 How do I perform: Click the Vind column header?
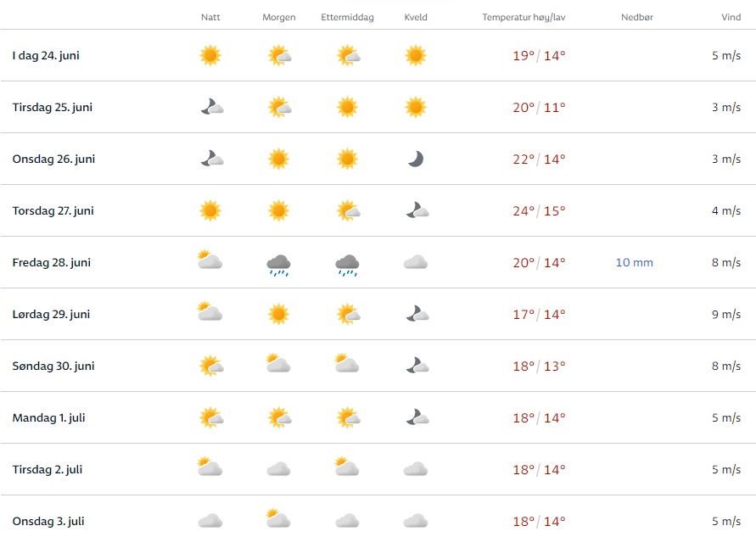729,18
